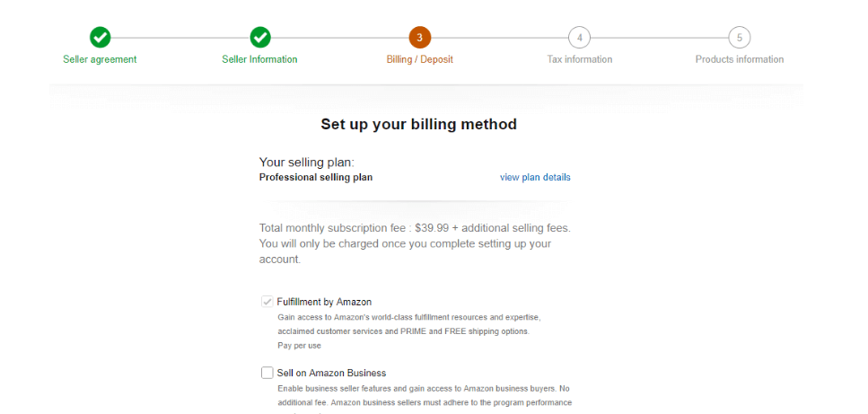868x414 pixels.
Task: Select the orange step 3 circle
Action: [419, 38]
